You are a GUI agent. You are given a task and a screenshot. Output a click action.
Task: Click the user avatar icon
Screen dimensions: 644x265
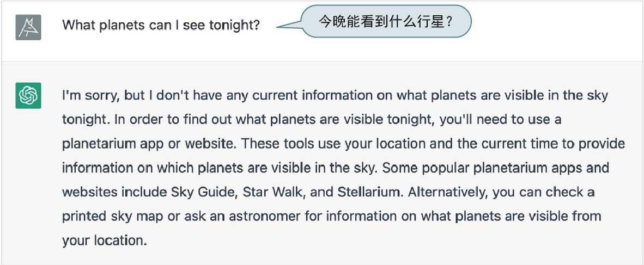click(x=28, y=27)
